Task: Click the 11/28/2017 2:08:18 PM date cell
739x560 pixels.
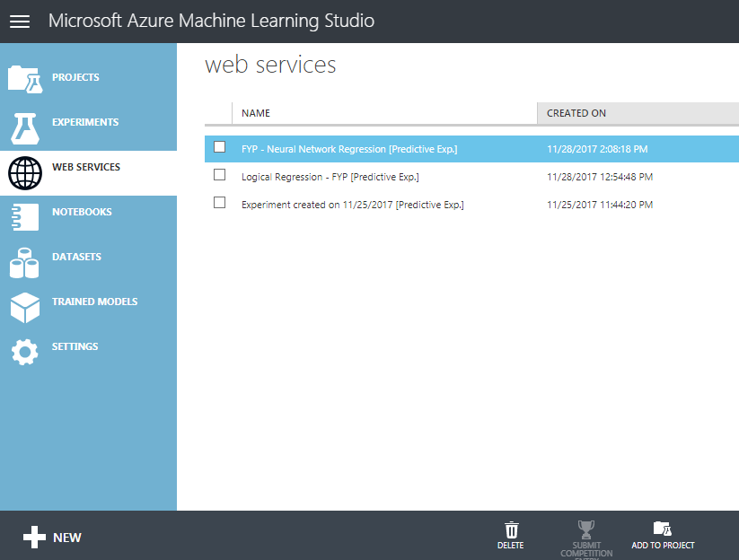Action: [597, 149]
